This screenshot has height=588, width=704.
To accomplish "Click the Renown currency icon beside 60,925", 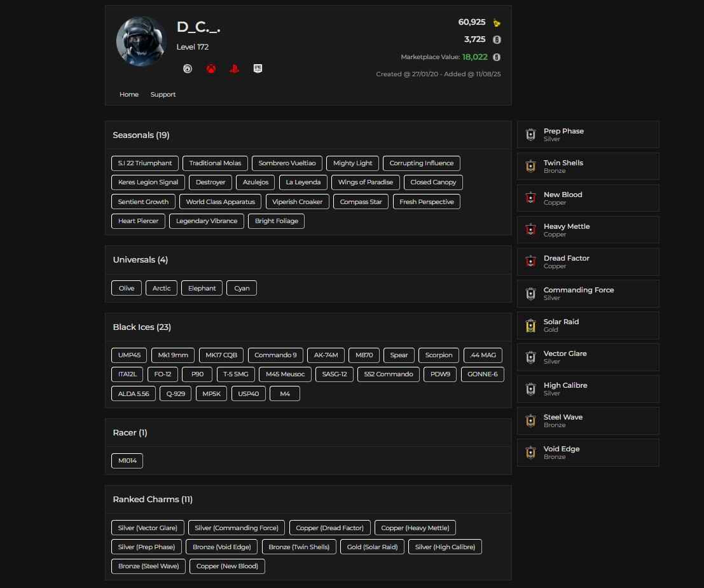I will [x=497, y=23].
